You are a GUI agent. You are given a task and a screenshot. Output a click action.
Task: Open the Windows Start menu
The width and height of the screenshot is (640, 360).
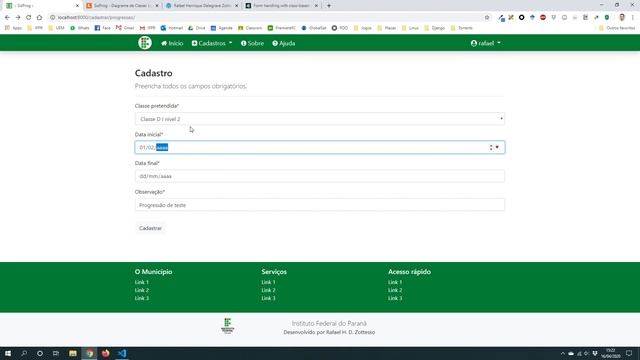point(8,353)
